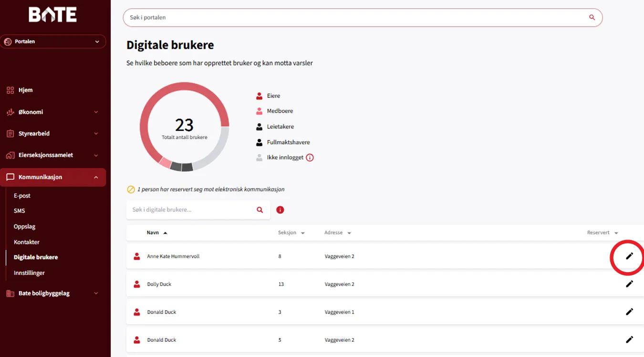Edit Donald Duck section 5 pencil icon
Screen dimensions: 644x357
tap(629, 340)
